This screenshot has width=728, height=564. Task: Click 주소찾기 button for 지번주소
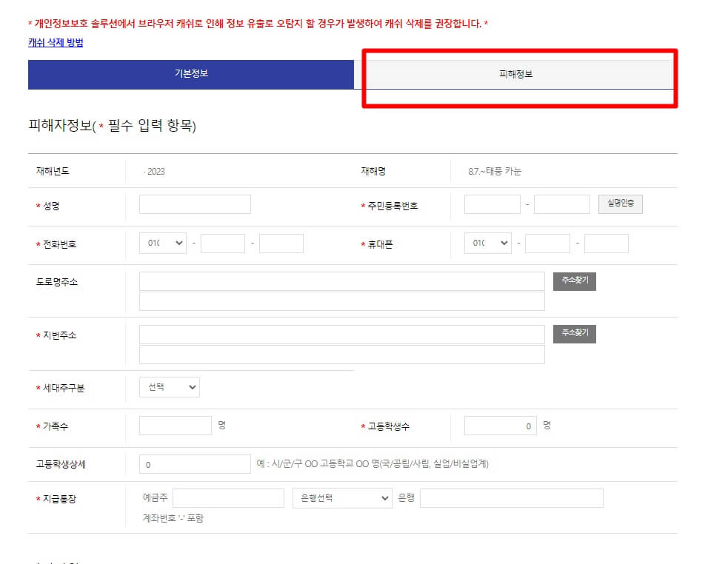click(574, 334)
